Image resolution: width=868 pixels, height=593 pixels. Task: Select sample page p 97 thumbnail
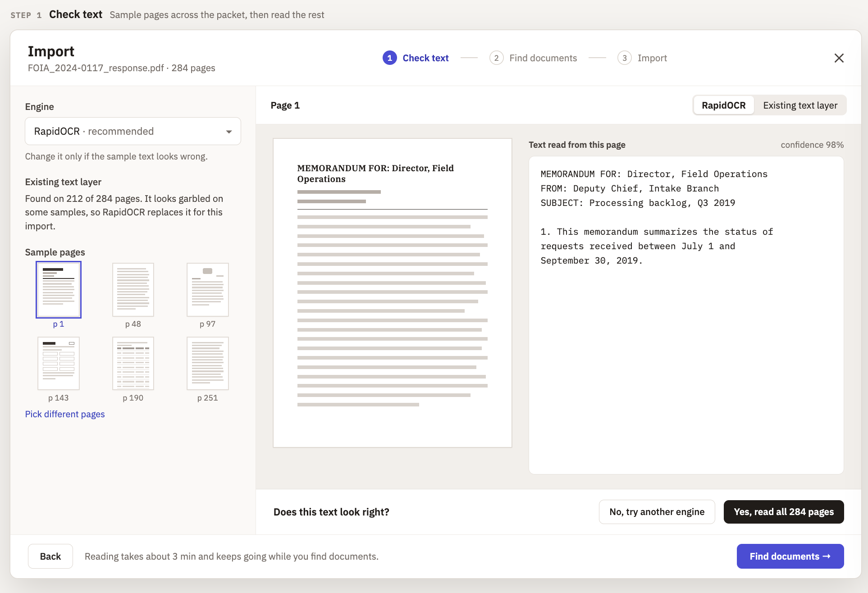[x=208, y=290]
